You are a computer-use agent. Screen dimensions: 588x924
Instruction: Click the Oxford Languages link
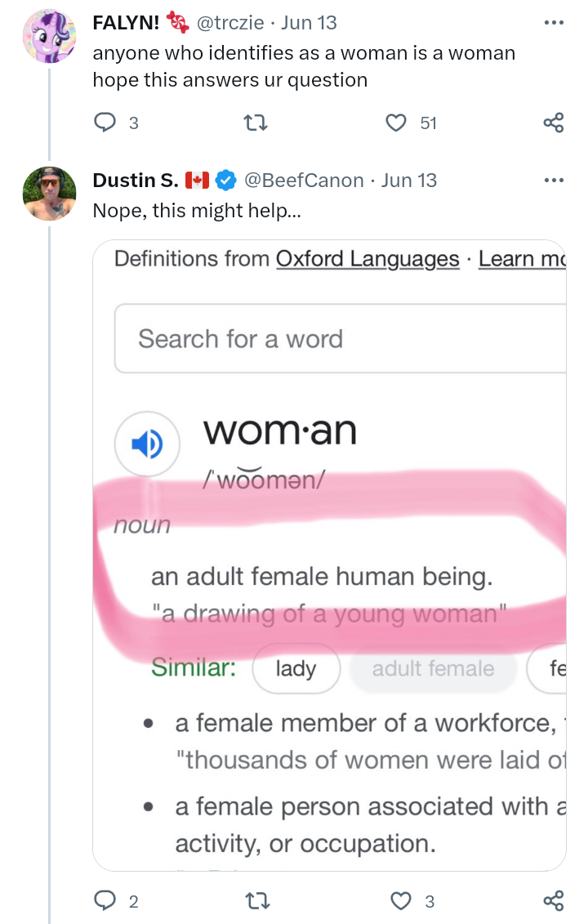coord(367,259)
